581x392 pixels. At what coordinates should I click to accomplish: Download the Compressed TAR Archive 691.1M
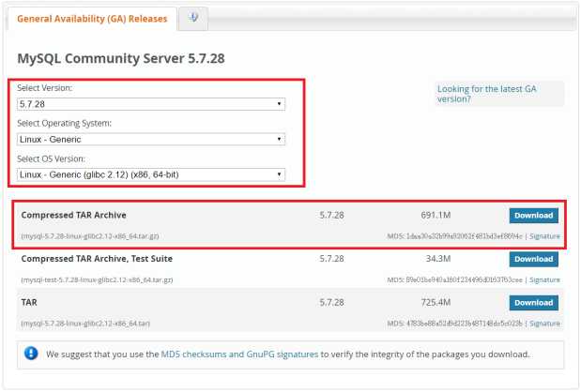point(533,216)
